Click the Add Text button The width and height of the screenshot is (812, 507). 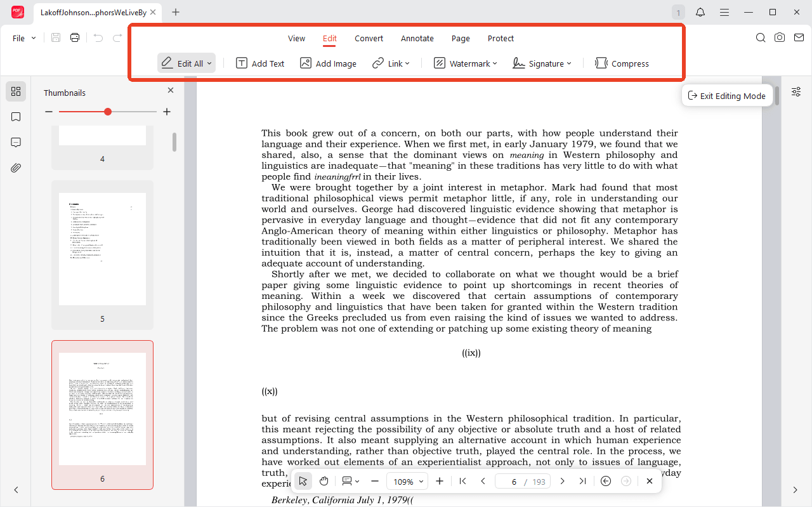pos(260,63)
